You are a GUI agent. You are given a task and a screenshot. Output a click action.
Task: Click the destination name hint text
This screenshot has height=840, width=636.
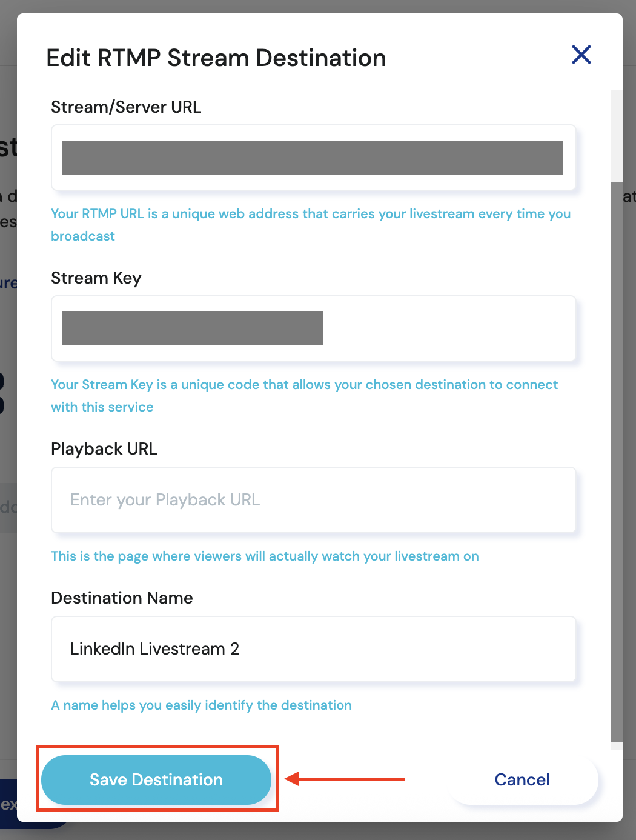[201, 705]
